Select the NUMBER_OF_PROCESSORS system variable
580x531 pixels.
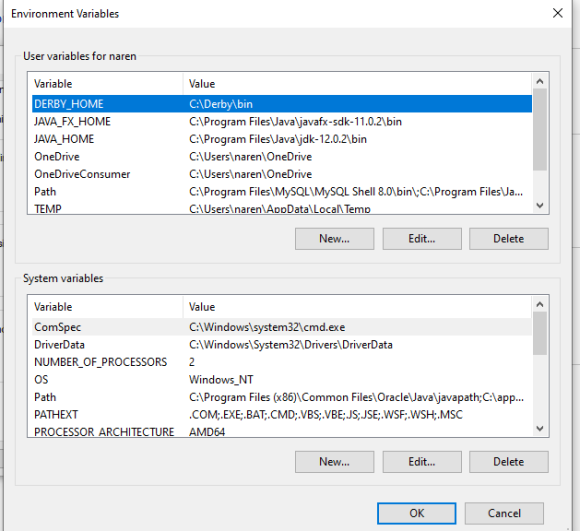(282, 362)
